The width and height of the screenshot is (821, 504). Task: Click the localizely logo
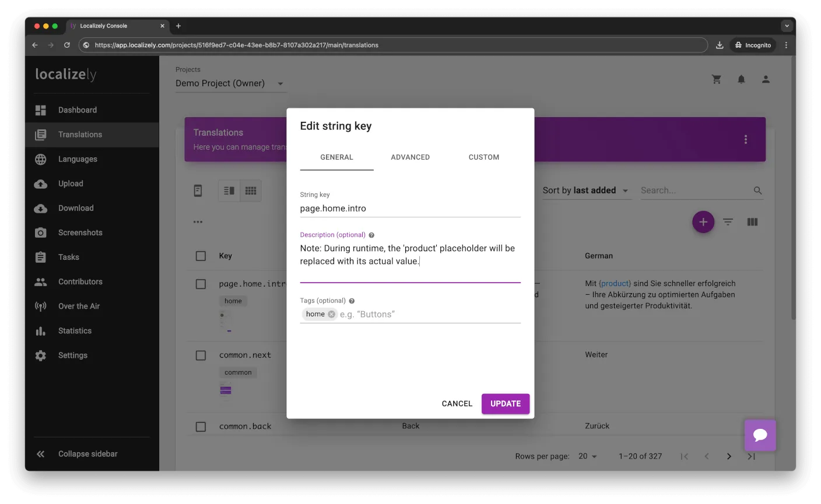66,74
